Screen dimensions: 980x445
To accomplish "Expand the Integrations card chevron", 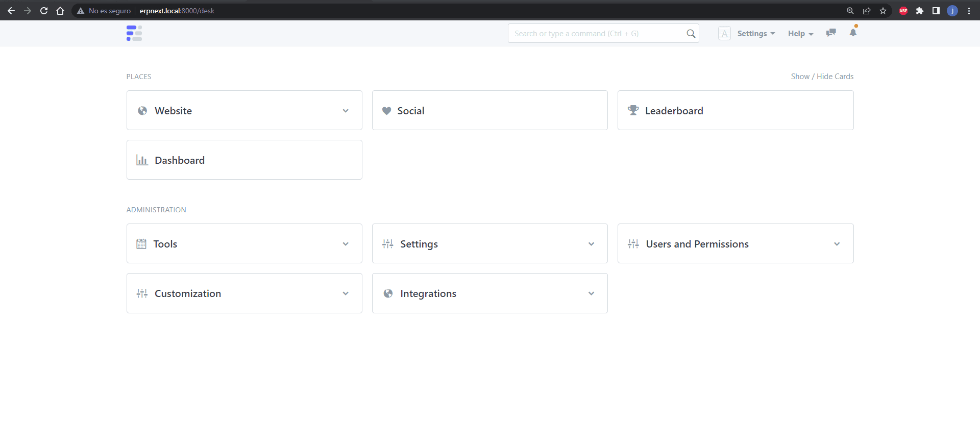I will click(x=591, y=293).
